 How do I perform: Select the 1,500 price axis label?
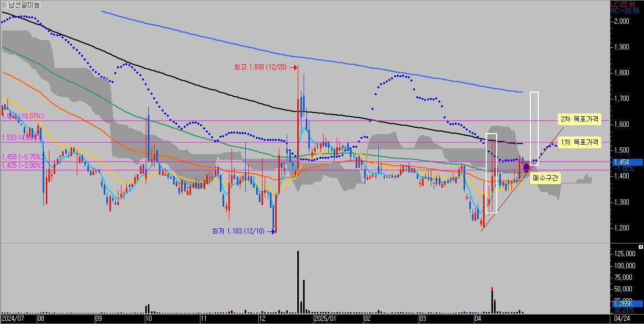621,150
